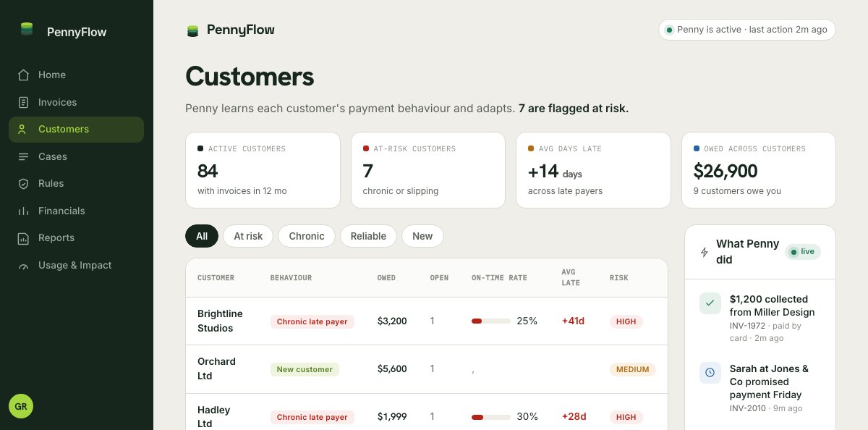
Task: Open the GR user avatar
Action: pos(21,406)
